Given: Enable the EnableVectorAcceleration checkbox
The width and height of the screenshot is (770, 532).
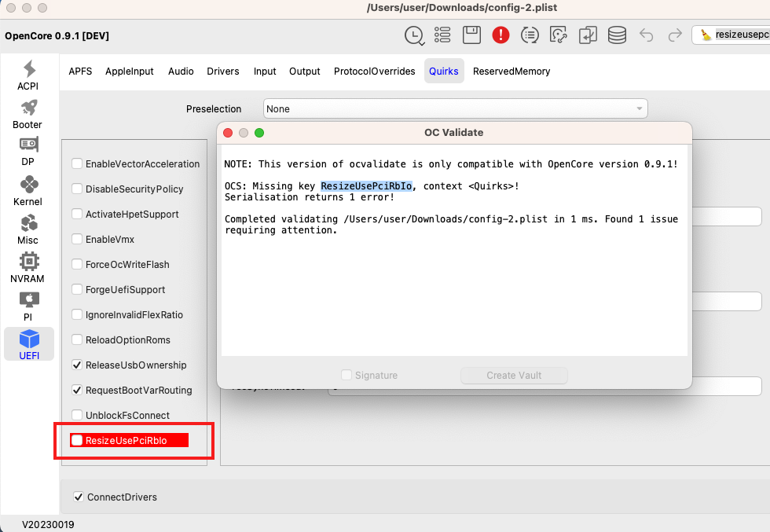Looking at the screenshot, I should 77,164.
